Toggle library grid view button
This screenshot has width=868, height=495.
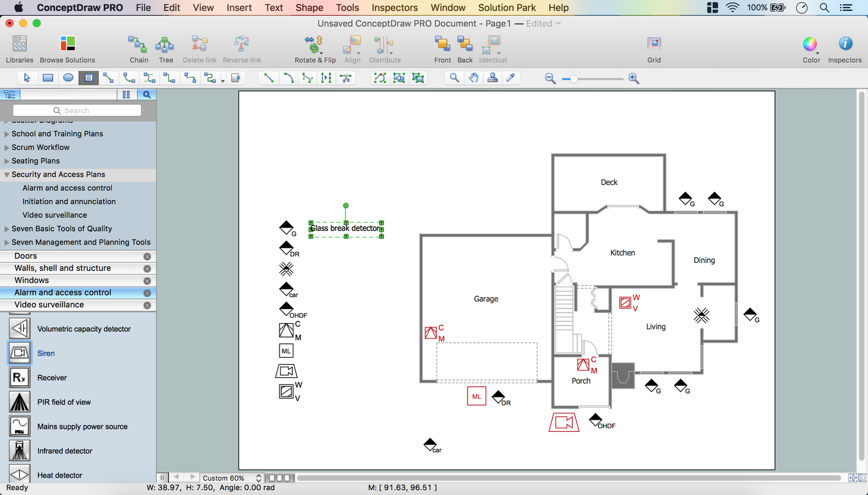pos(126,94)
